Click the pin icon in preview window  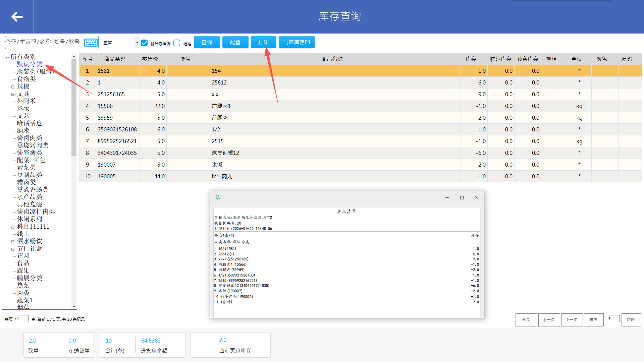pos(218,198)
